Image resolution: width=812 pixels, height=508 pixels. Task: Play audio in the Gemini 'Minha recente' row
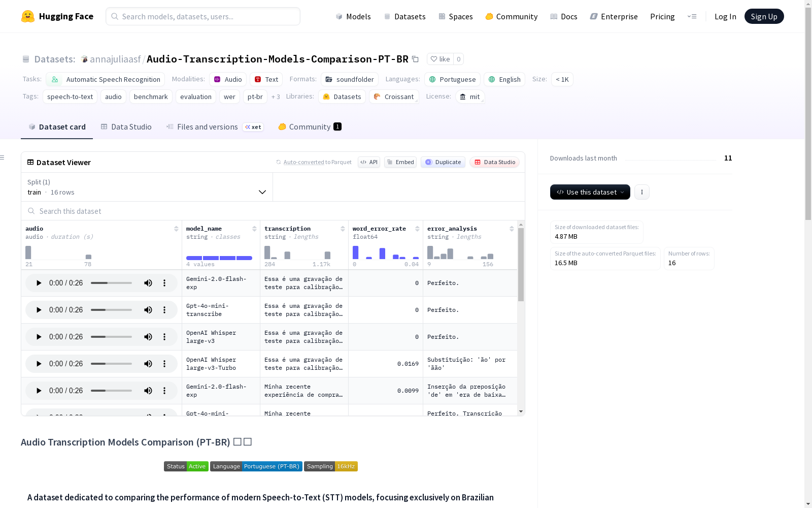point(39,391)
